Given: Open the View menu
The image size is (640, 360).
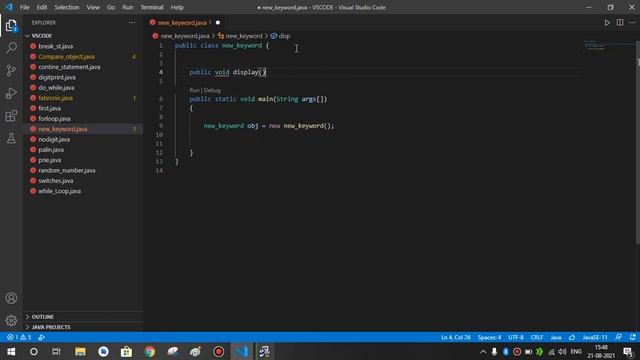Looking at the screenshot, I should tap(93, 7).
